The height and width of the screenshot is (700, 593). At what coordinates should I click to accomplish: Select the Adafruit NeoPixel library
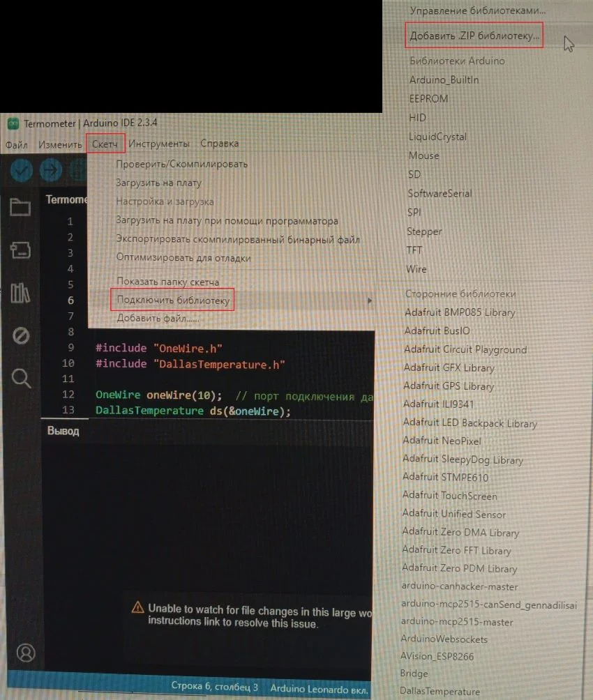tap(442, 441)
